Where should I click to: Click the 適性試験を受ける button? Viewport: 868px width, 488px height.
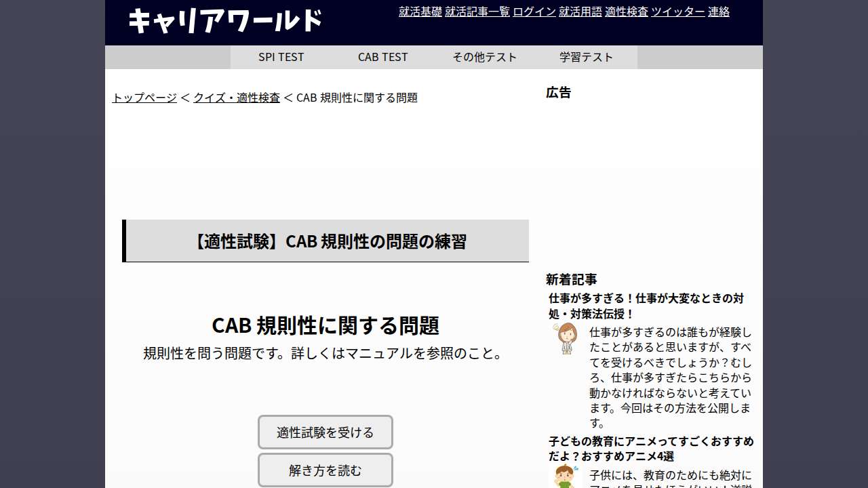click(x=325, y=432)
